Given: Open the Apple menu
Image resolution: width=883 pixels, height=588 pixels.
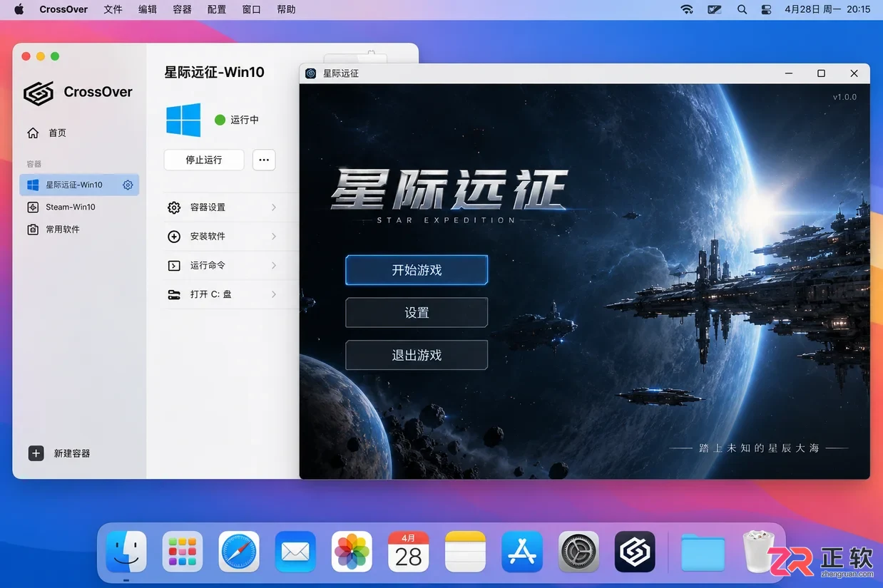Looking at the screenshot, I should (x=19, y=9).
